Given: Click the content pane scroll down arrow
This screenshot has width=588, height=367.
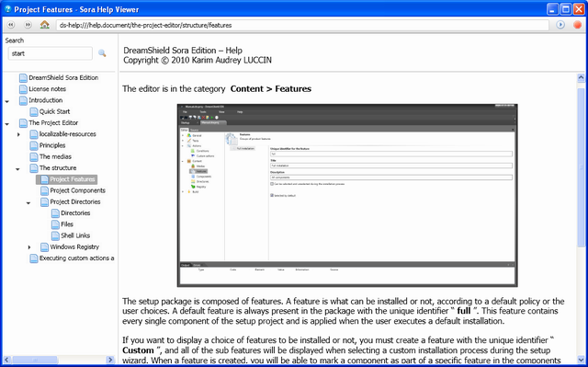Looking at the screenshot, I should 581,359.
